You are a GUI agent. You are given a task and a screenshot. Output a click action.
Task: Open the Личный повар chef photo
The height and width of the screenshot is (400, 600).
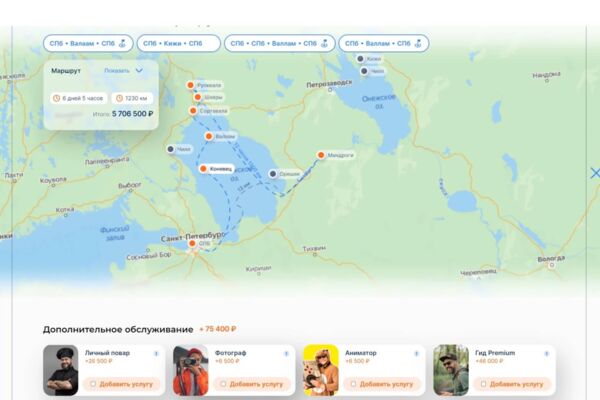click(x=60, y=370)
